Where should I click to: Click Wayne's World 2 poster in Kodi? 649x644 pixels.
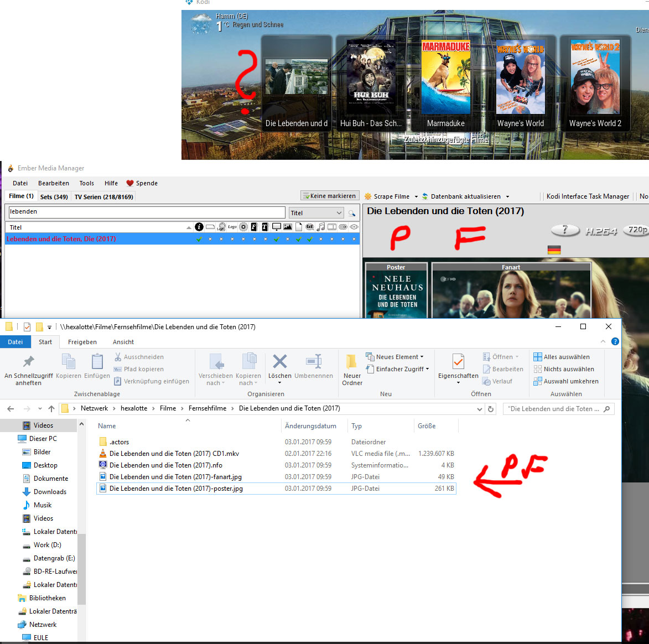click(x=595, y=77)
